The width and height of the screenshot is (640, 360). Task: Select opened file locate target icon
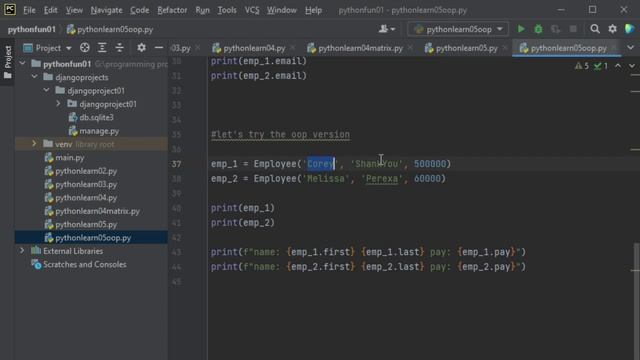coord(84,48)
